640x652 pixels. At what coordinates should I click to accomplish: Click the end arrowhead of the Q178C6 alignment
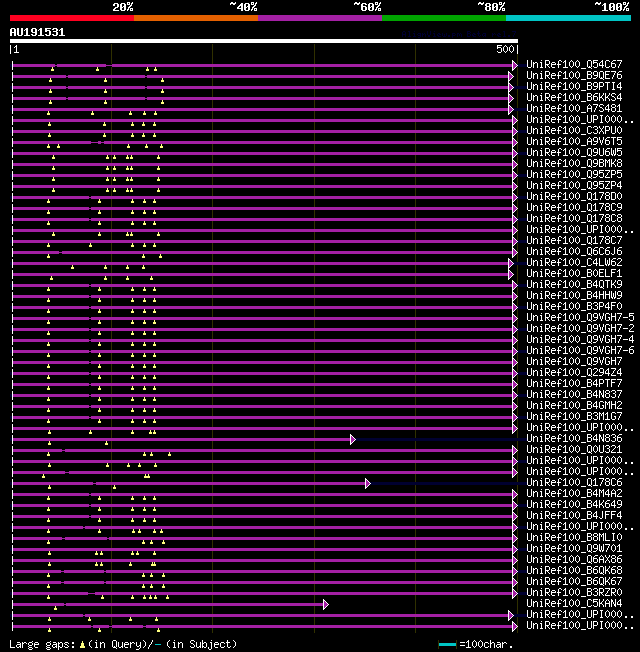(368, 484)
